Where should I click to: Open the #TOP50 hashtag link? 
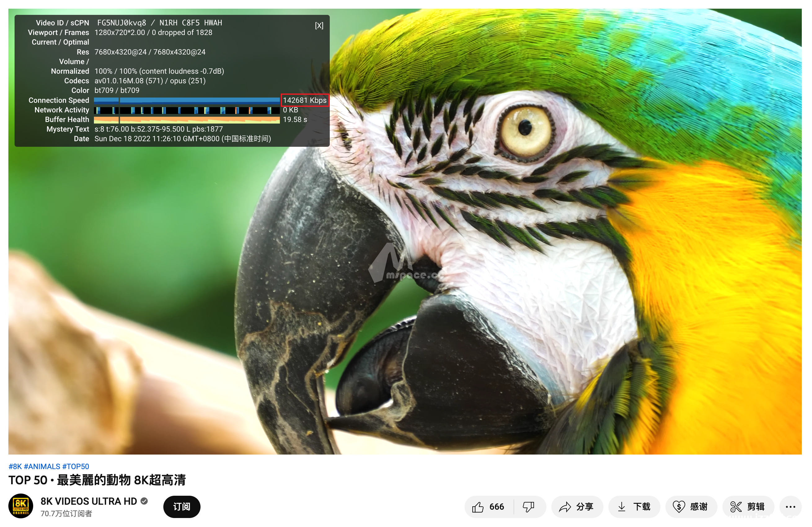coord(75,466)
